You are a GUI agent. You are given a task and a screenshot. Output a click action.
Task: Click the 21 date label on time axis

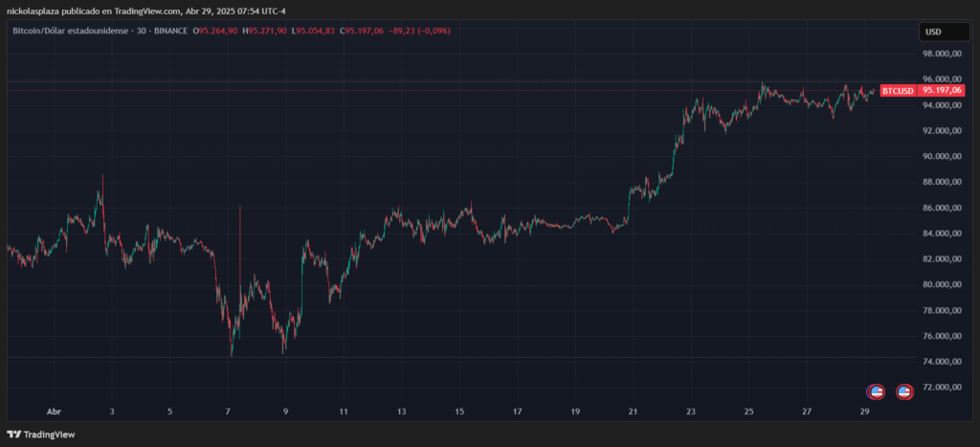point(633,412)
